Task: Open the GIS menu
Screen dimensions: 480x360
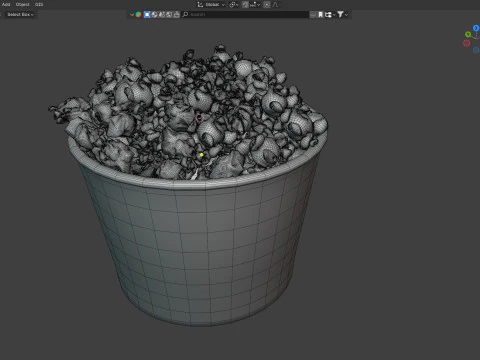Action: tap(39, 4)
